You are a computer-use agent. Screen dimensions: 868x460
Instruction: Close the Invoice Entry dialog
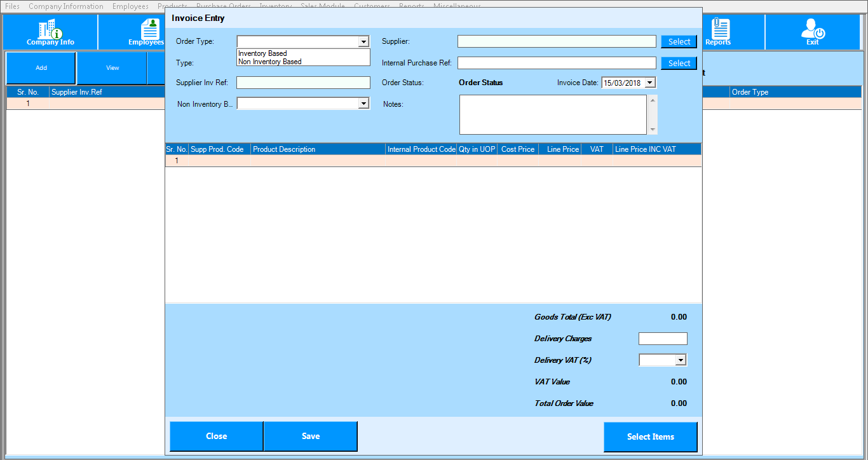(216, 436)
